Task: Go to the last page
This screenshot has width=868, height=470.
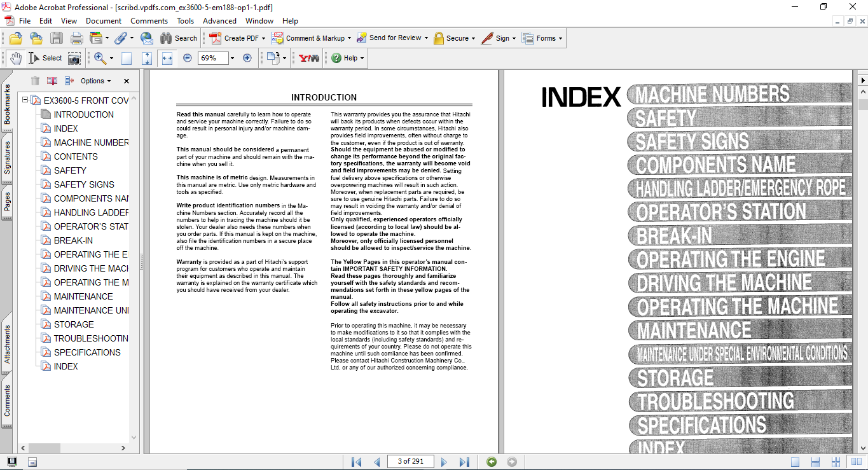Action: pyautogui.click(x=464, y=462)
